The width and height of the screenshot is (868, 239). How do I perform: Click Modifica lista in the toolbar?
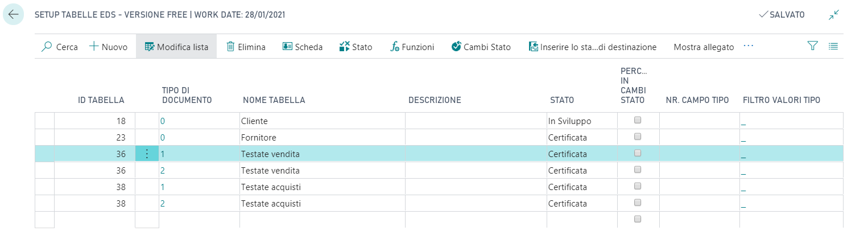(176, 47)
